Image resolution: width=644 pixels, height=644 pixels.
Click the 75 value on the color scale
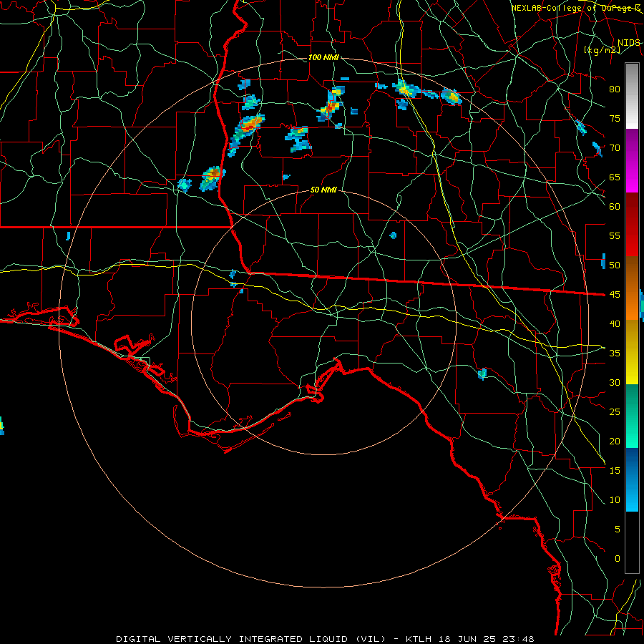point(615,118)
